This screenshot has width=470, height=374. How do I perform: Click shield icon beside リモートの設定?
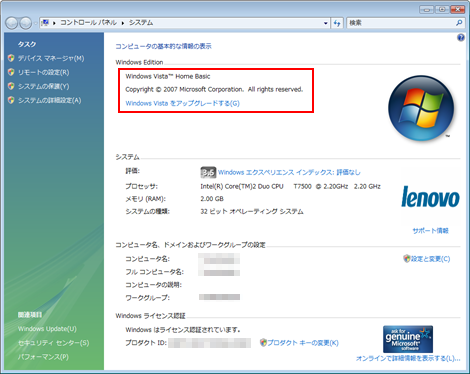coord(11,72)
